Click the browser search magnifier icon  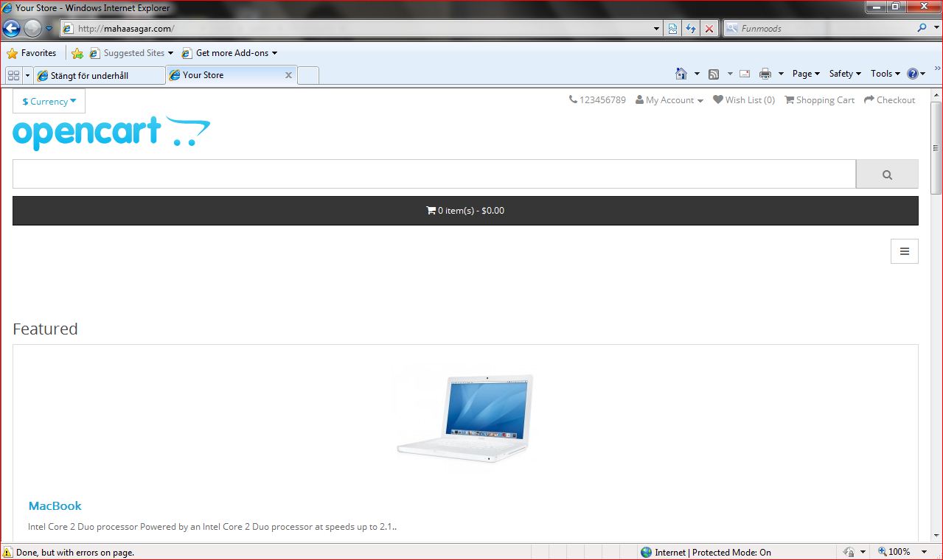tap(922, 28)
